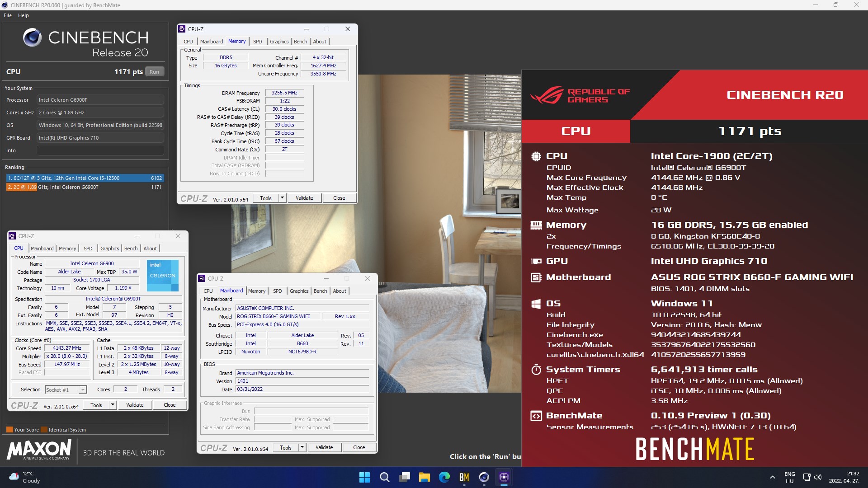
Task: Open Task View on taskbar
Action: tap(405, 477)
